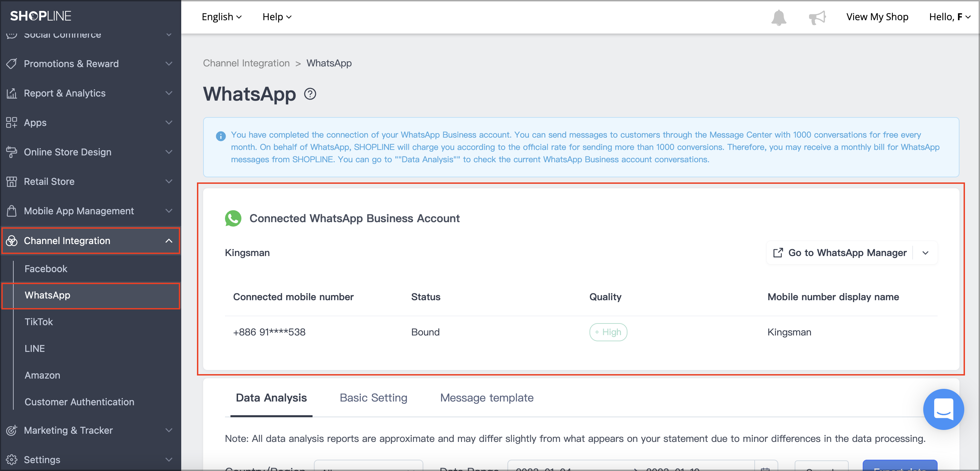The image size is (980, 471).
Task: Select WhatsApp in the sidebar submenu
Action: 91,295
